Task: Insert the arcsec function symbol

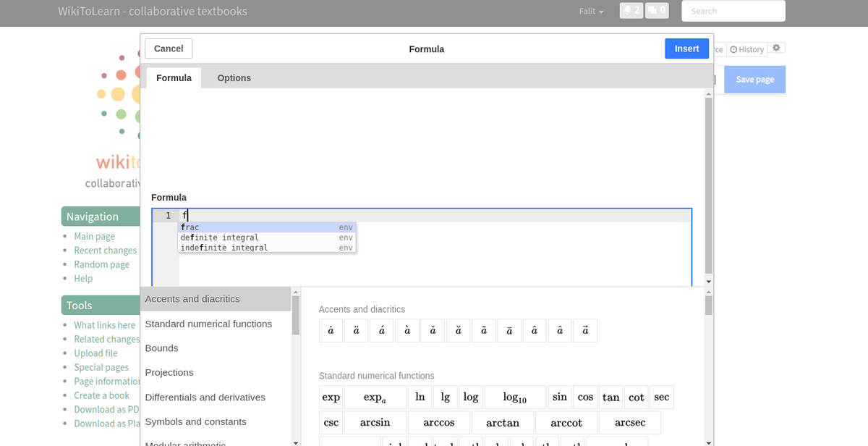Action: [x=629, y=422]
